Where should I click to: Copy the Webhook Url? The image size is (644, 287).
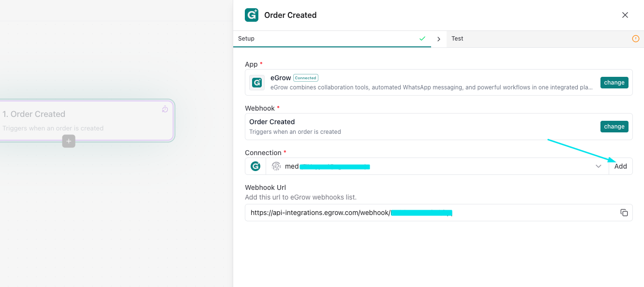click(624, 213)
